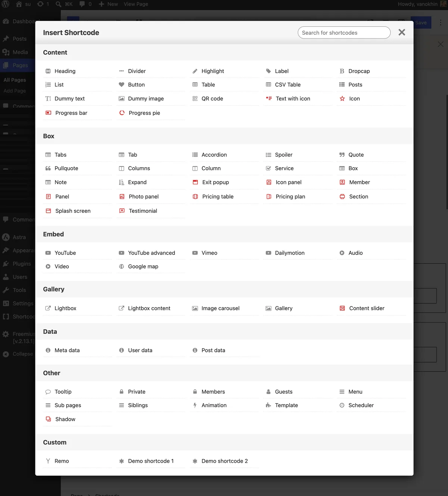The width and height of the screenshot is (448, 496).
Task: Click the Pullquote icon
Action: click(x=48, y=168)
